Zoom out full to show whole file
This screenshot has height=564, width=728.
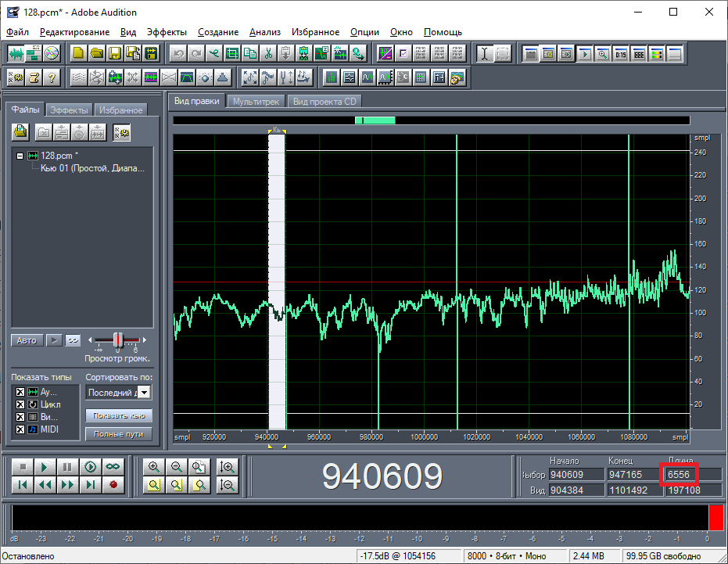[x=199, y=467]
